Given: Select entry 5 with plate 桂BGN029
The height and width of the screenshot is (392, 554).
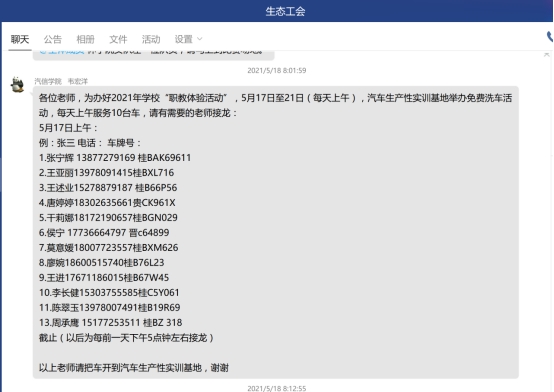Looking at the screenshot, I should (108, 218).
